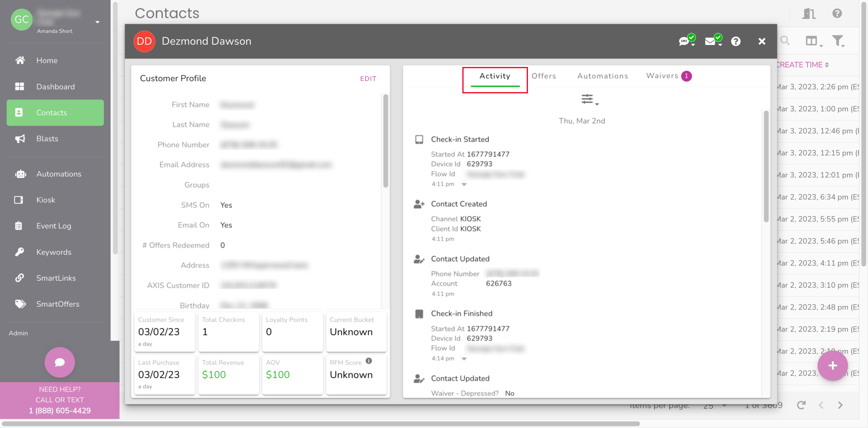Image resolution: width=868 pixels, height=428 pixels.
Task: Click the Contact Created activity entry
Action: coord(459,204)
